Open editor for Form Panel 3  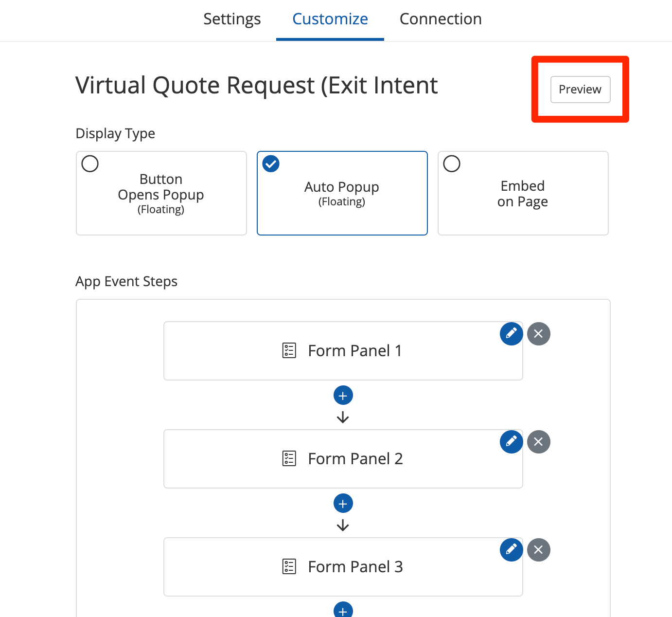click(x=511, y=550)
